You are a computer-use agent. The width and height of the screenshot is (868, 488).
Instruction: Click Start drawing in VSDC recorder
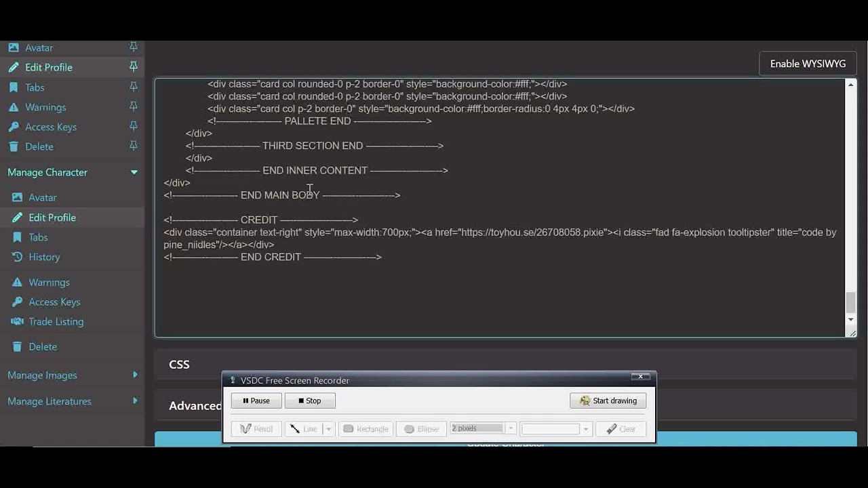coord(608,401)
